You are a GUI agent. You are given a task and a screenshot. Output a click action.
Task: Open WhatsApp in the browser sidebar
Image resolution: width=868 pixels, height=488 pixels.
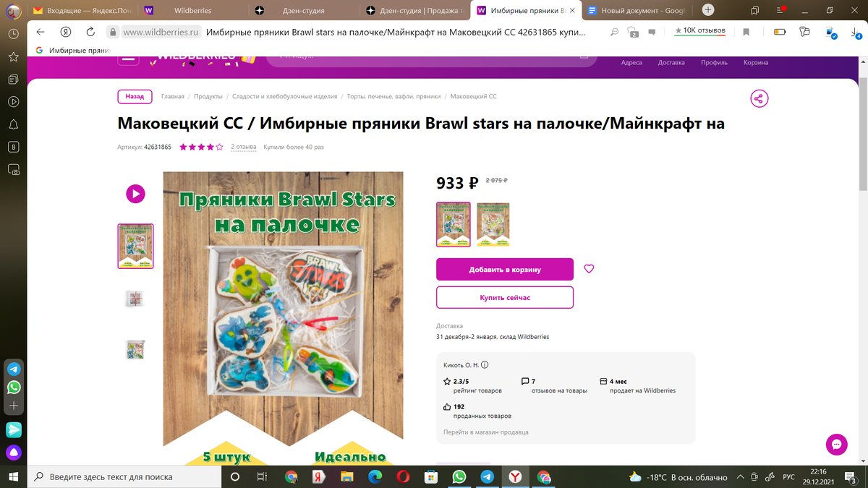tap(14, 388)
